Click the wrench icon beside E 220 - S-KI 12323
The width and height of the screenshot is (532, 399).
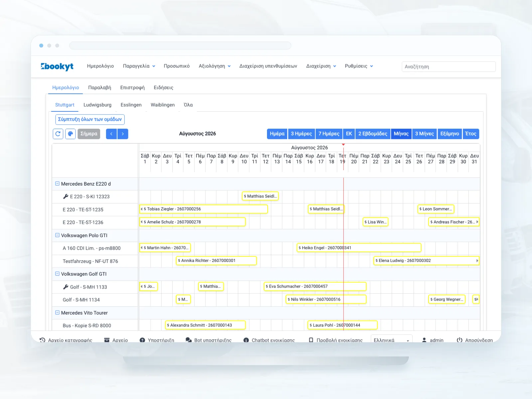pyautogui.click(x=66, y=197)
